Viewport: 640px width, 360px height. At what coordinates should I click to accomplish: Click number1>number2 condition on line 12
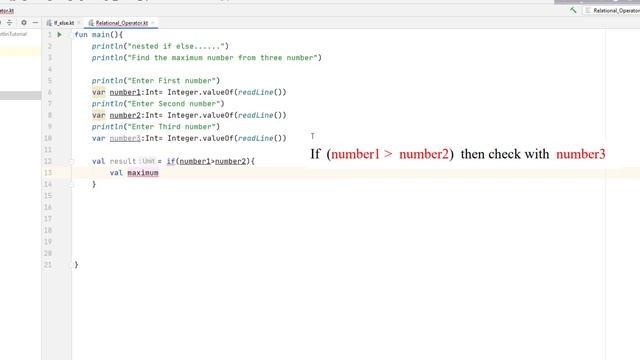(x=213, y=161)
